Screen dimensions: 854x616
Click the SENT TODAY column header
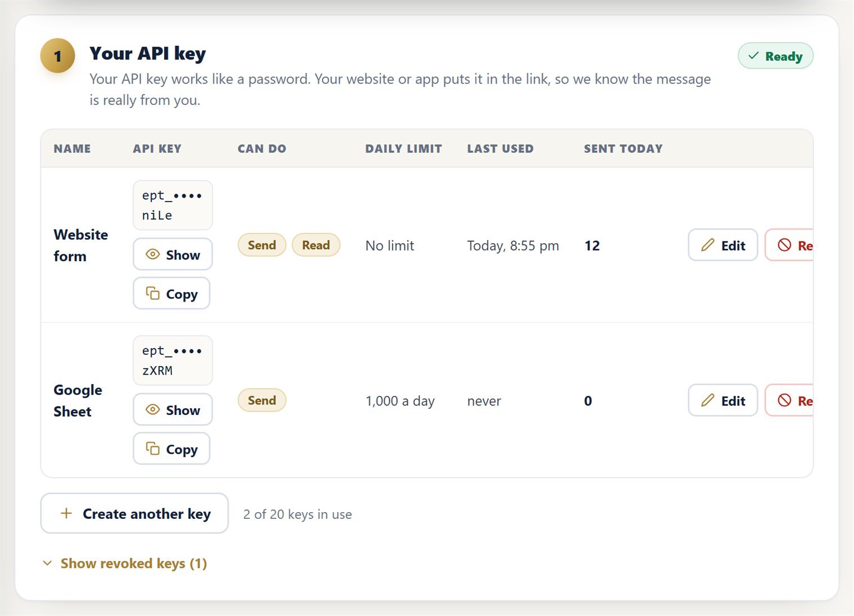click(x=623, y=149)
